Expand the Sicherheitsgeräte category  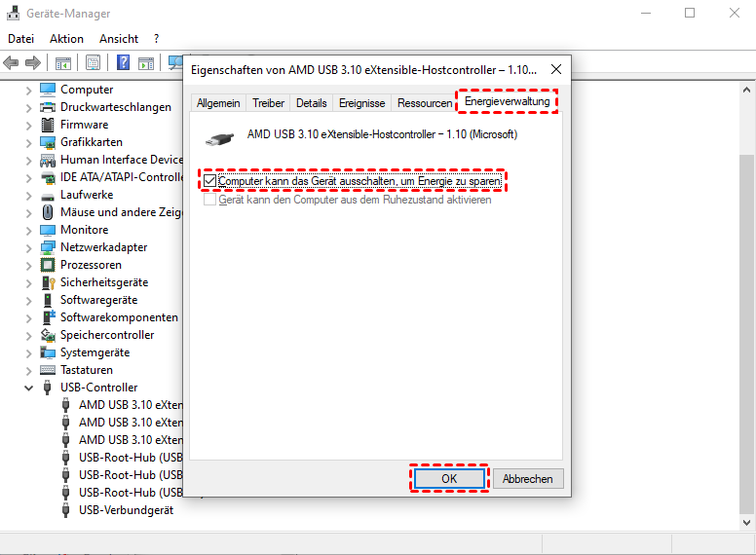(x=29, y=282)
